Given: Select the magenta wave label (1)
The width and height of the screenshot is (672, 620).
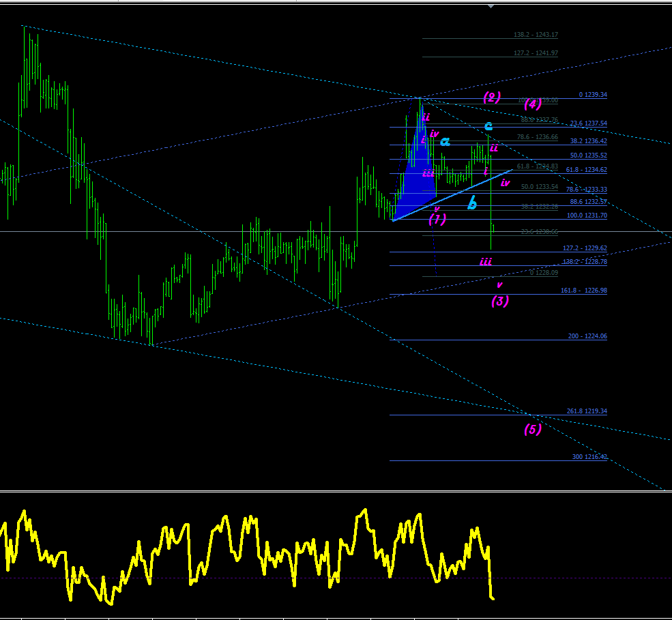Looking at the screenshot, I should 437,219.
